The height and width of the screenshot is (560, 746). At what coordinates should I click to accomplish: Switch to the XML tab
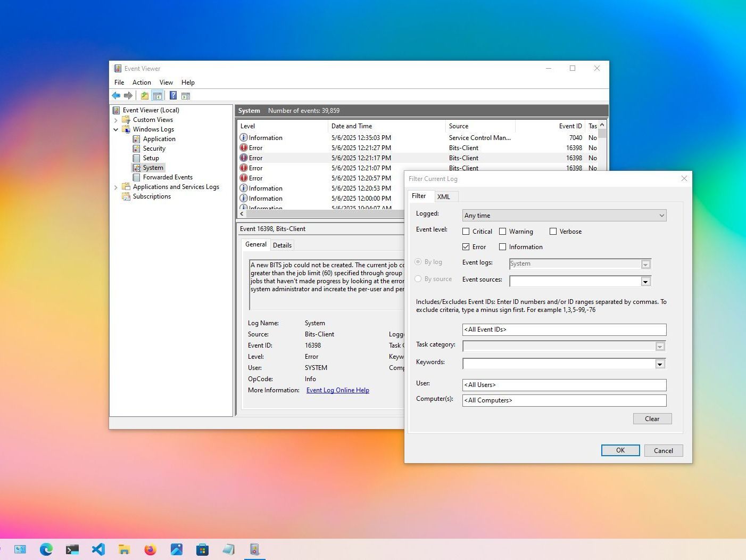pyautogui.click(x=444, y=196)
